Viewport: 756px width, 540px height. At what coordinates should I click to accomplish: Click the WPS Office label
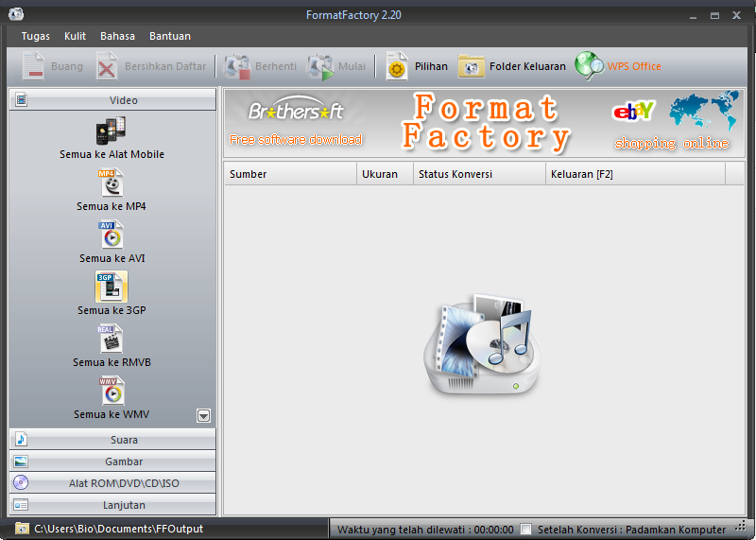click(634, 66)
